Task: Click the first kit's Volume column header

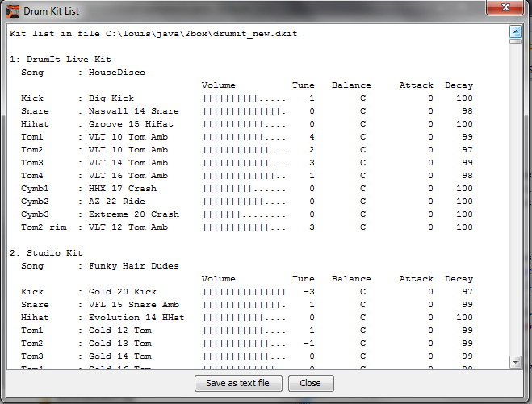Action: pyautogui.click(x=219, y=85)
